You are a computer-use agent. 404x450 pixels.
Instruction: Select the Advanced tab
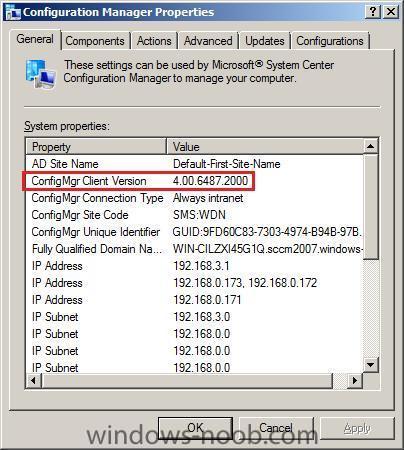pyautogui.click(x=208, y=41)
